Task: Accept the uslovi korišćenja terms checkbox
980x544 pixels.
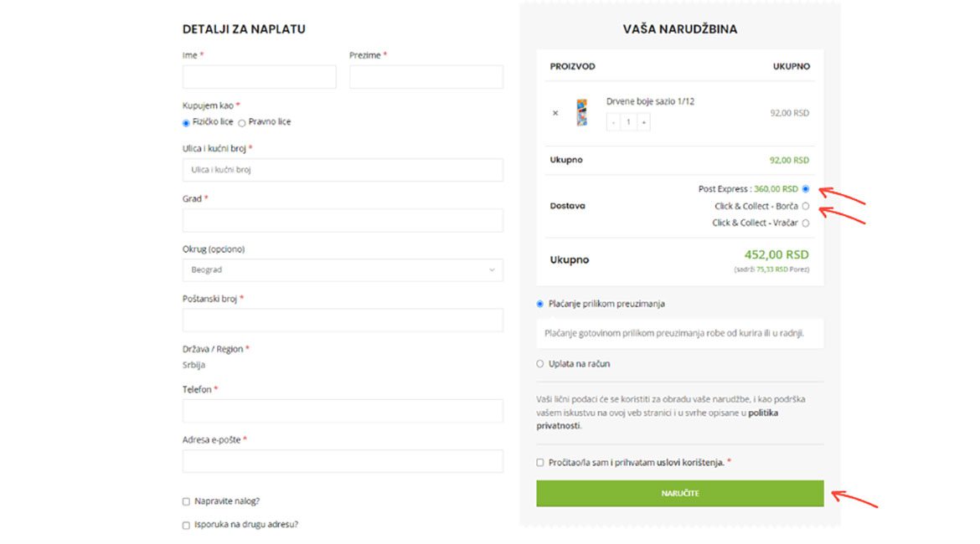Action: coord(540,462)
